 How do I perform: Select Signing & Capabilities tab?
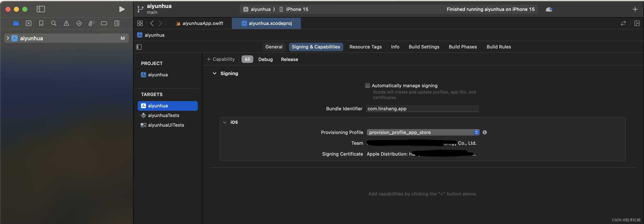(x=316, y=47)
